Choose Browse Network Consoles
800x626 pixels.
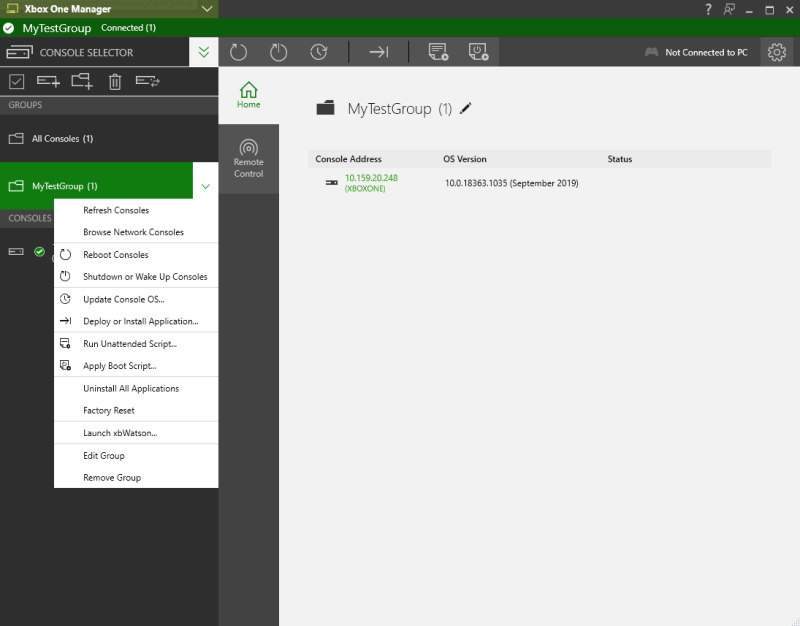pos(136,232)
